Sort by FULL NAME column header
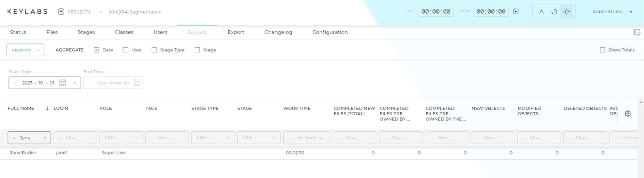The height and width of the screenshot is (178, 644). (x=21, y=109)
